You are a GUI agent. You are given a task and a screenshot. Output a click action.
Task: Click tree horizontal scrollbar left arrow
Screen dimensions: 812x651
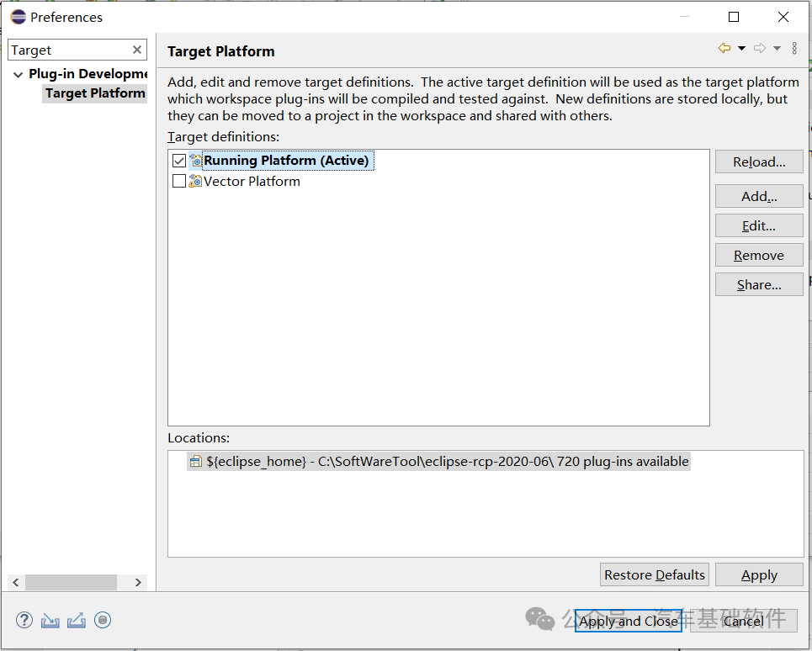click(16, 582)
